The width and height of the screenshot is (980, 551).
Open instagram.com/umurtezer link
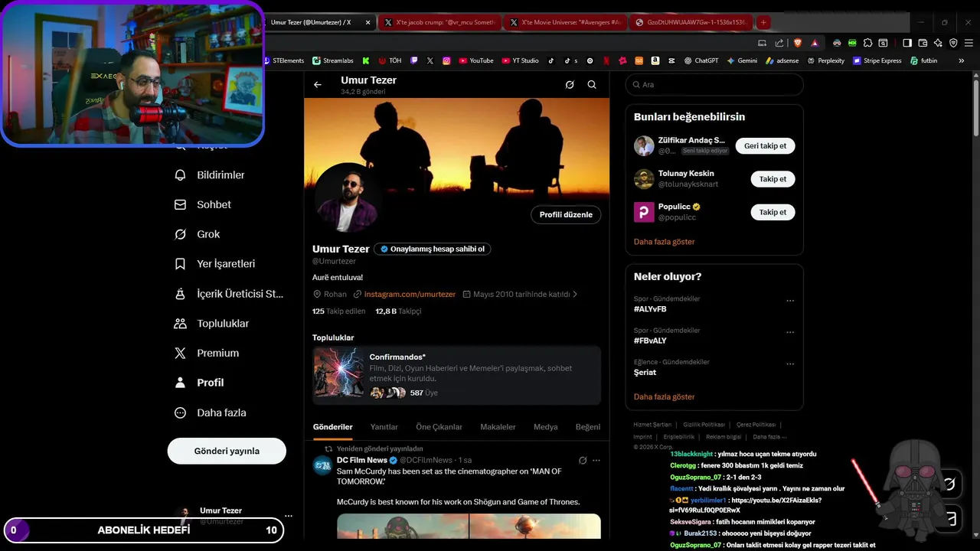(410, 294)
